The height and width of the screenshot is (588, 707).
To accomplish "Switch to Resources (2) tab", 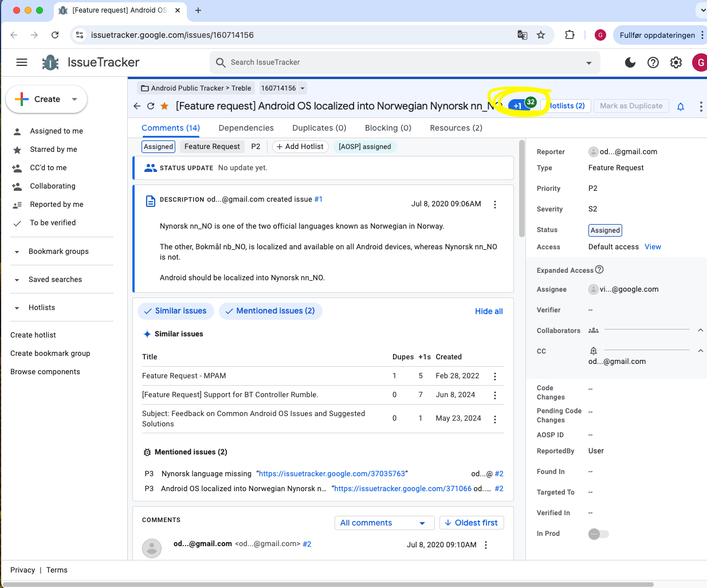I will pos(456,128).
